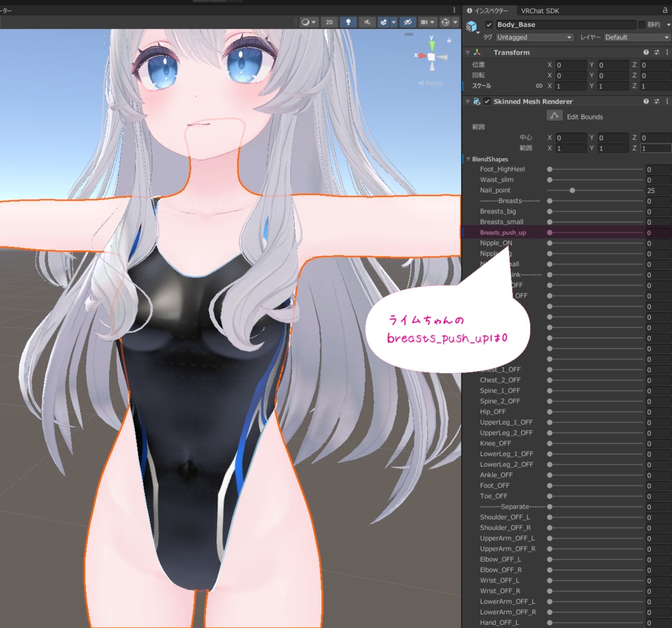The height and width of the screenshot is (628, 672).
Task: Select the Shoulder_OFF_L blendshape label
Action: (505, 517)
